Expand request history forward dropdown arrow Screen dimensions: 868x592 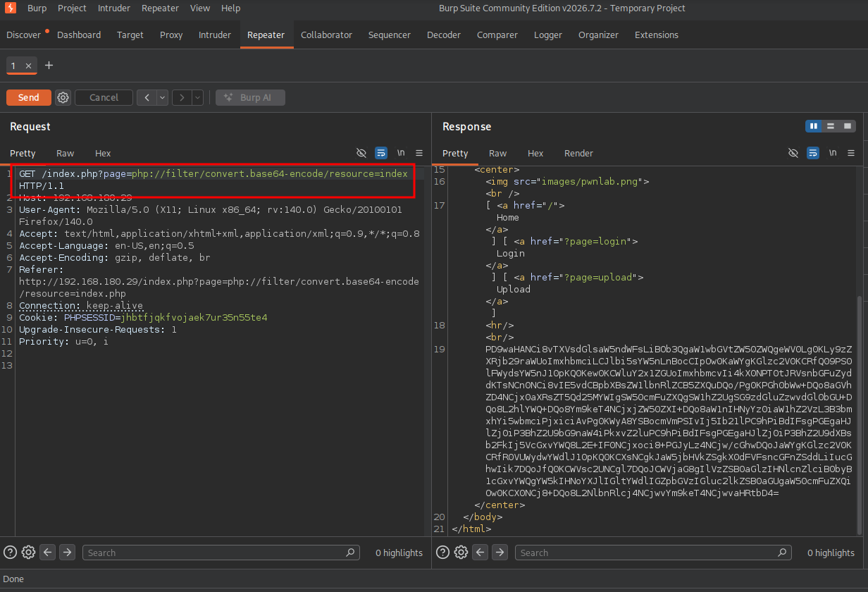198,97
